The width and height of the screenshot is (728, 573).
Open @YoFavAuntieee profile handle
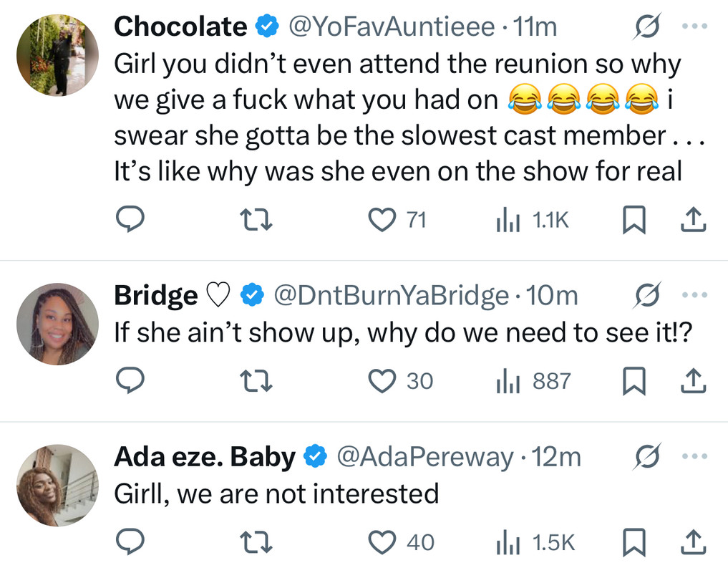point(391,27)
